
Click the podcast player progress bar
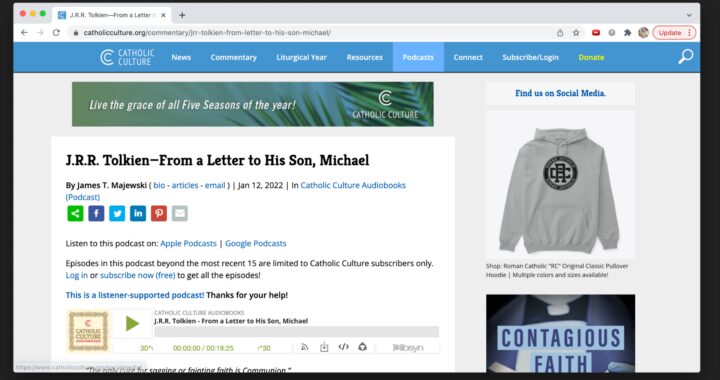click(x=297, y=332)
